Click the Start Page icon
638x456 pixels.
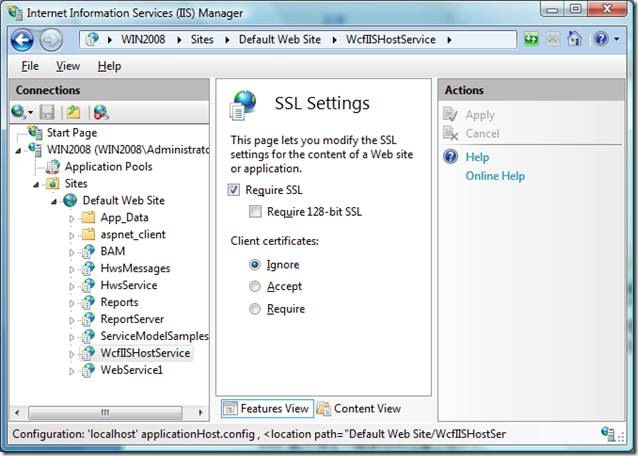click(35, 132)
